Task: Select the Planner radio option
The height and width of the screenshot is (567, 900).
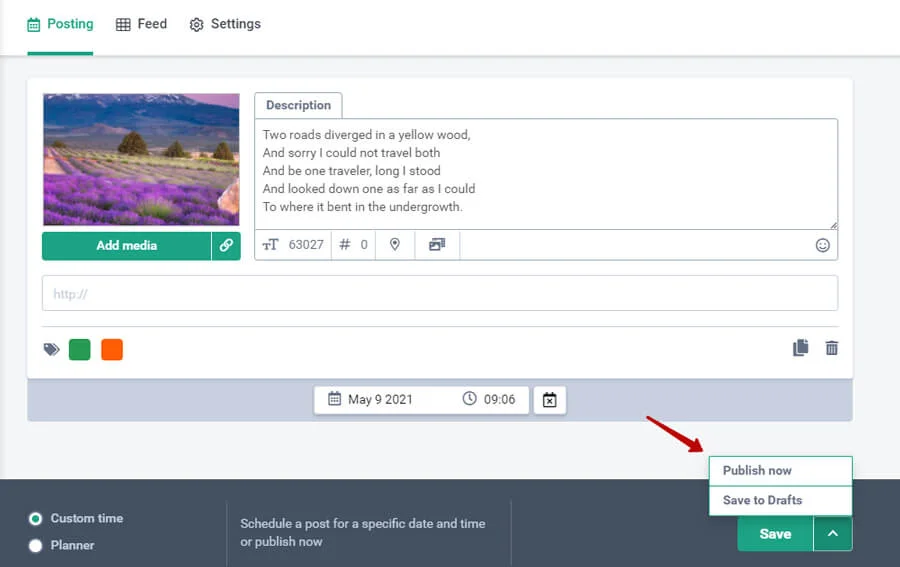Action: pos(36,545)
